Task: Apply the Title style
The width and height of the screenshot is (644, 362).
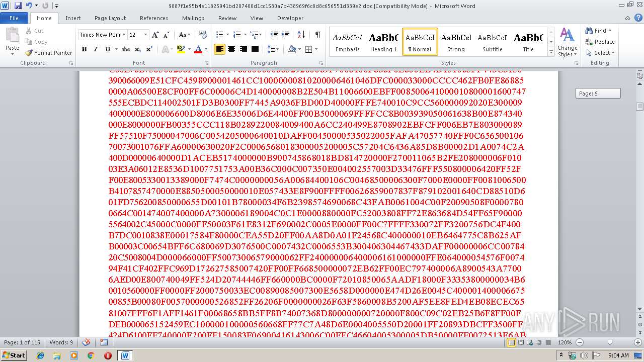Action: (528, 41)
